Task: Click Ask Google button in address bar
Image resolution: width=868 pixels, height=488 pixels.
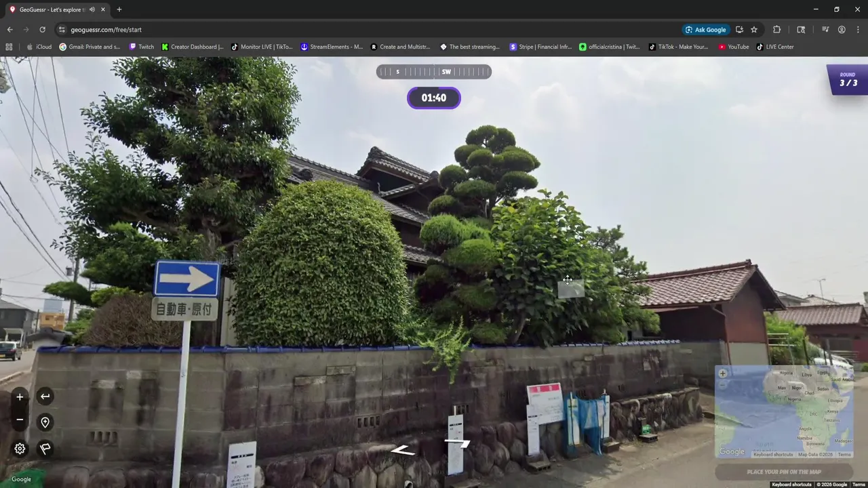Action: point(705,30)
